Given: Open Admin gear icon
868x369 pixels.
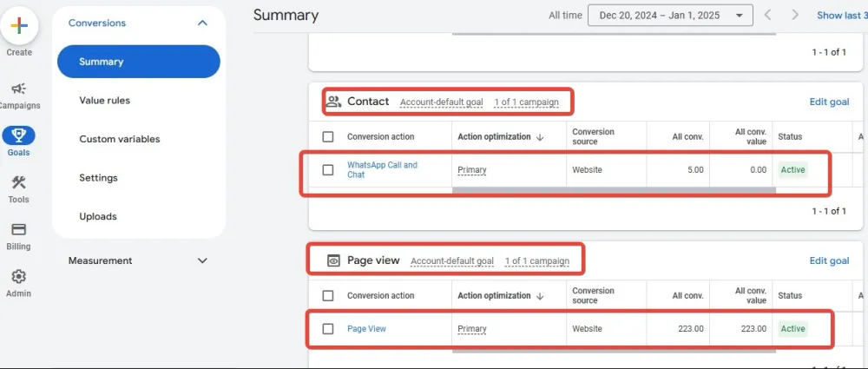Looking at the screenshot, I should click(x=19, y=276).
